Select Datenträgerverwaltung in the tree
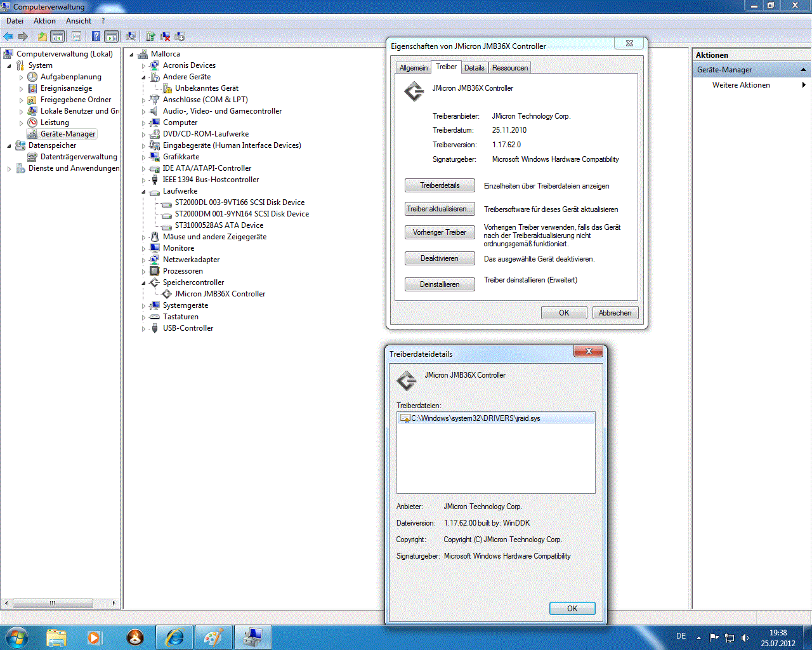Viewport: 812px width, 650px height. tap(79, 157)
